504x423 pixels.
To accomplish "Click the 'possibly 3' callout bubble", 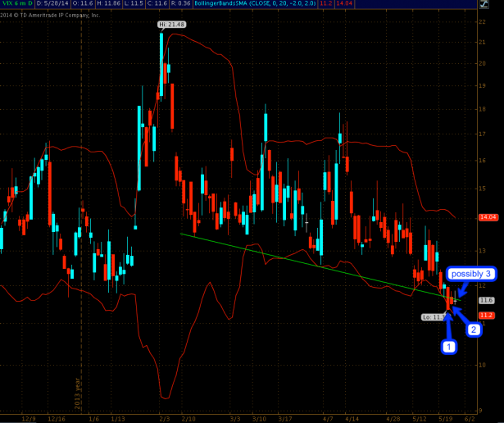I will [x=473, y=273].
